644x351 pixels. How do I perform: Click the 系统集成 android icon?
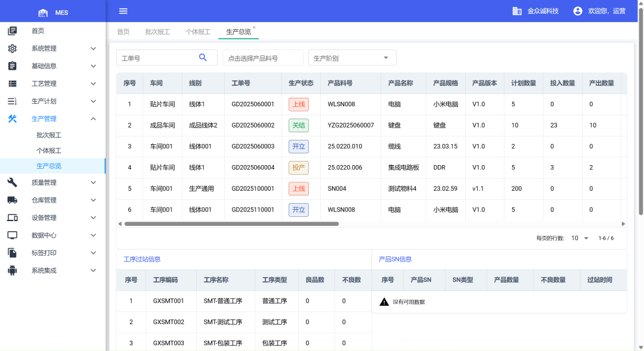coord(13,271)
